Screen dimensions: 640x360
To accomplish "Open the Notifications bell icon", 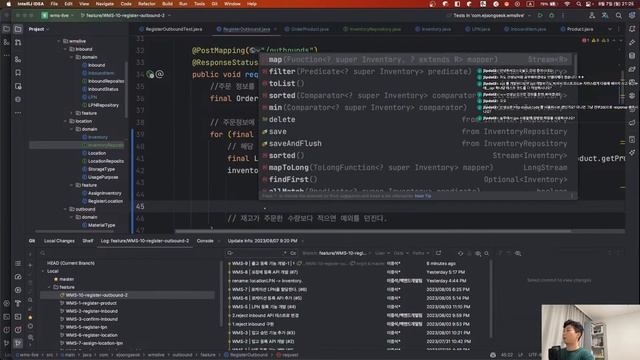I will pos(632,29).
